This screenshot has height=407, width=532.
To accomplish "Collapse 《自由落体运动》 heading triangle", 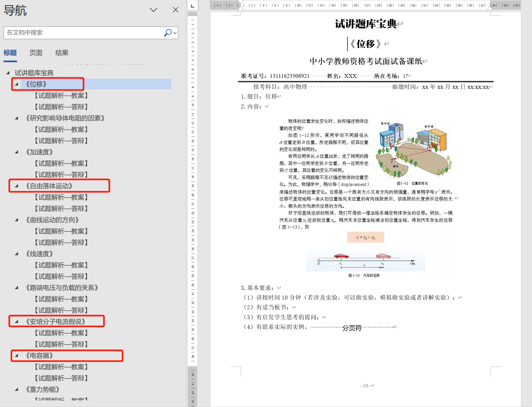I will (x=17, y=186).
